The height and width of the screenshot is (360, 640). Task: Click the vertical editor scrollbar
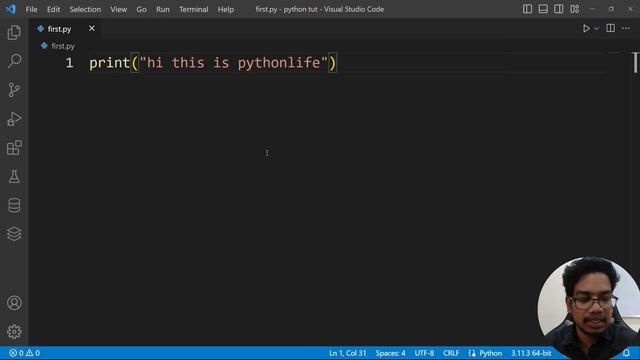[x=636, y=63]
